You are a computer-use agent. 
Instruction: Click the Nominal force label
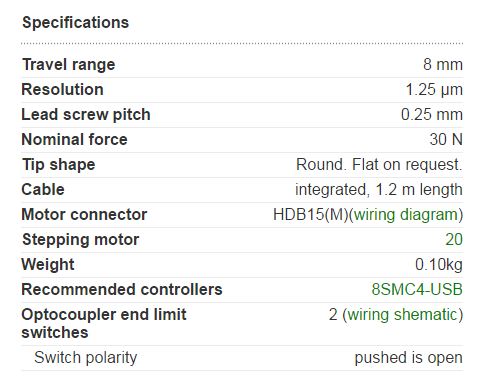point(74,139)
